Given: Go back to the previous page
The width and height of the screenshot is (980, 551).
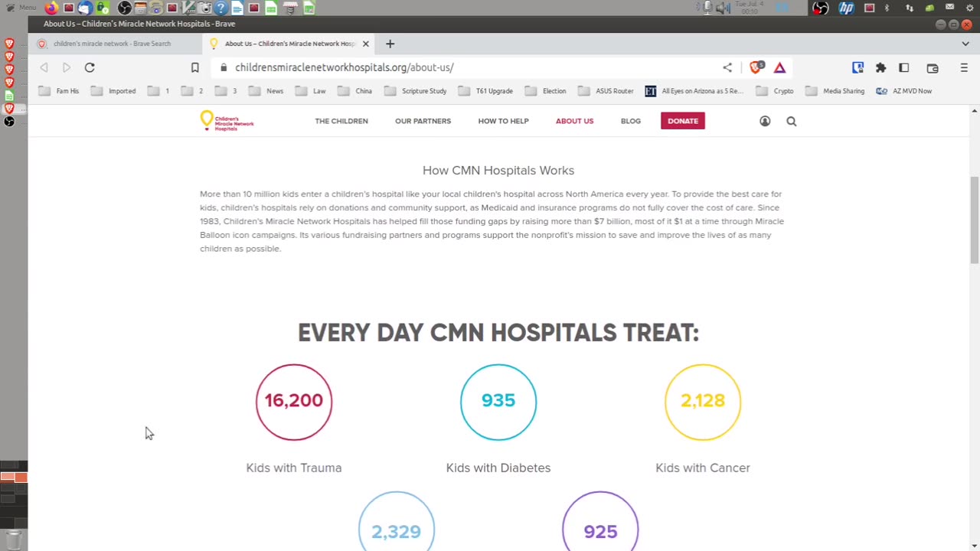Looking at the screenshot, I should tap(44, 67).
